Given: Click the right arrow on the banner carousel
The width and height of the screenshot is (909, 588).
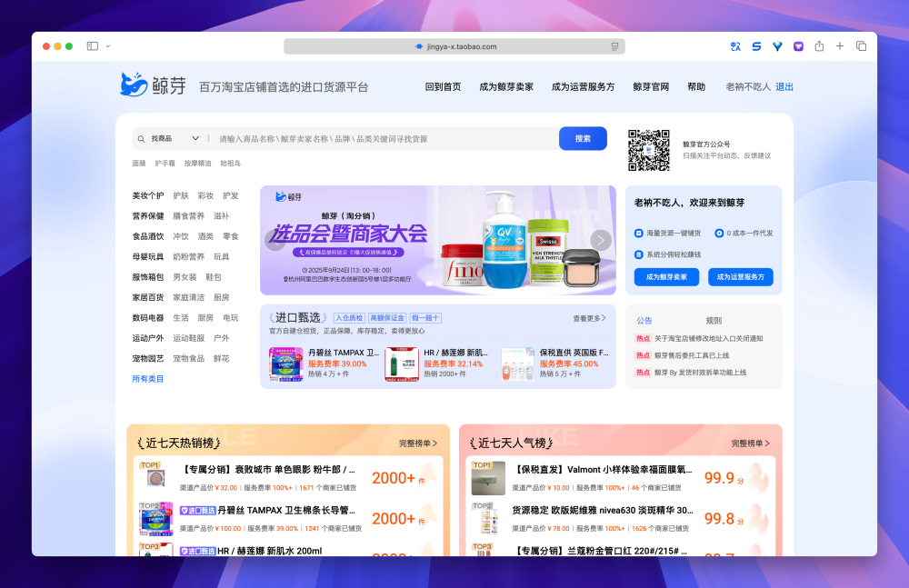Looking at the screenshot, I should coord(599,240).
